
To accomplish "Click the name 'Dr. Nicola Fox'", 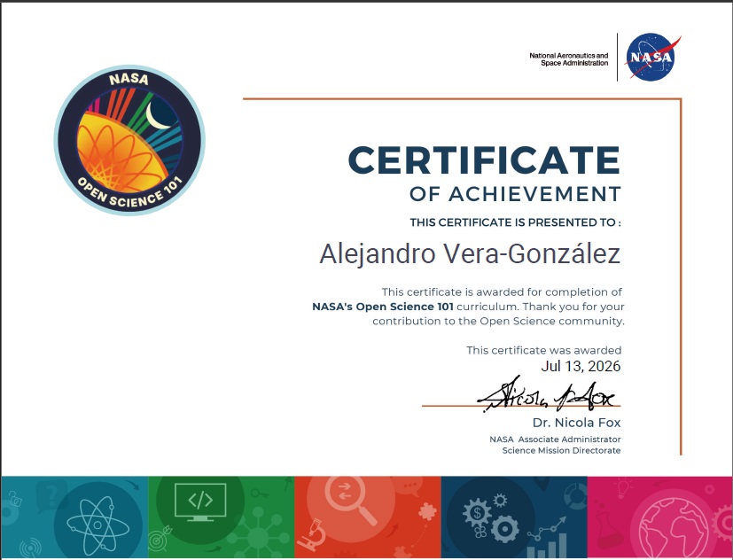I will [x=576, y=423].
